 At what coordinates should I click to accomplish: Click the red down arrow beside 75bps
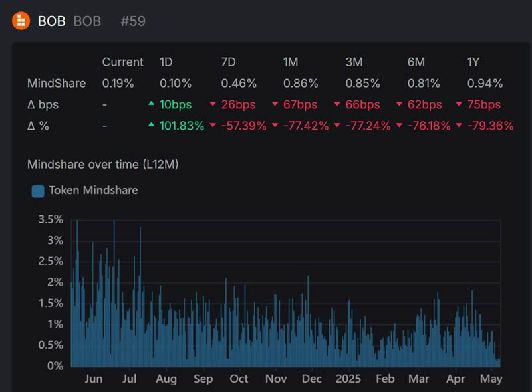point(460,104)
